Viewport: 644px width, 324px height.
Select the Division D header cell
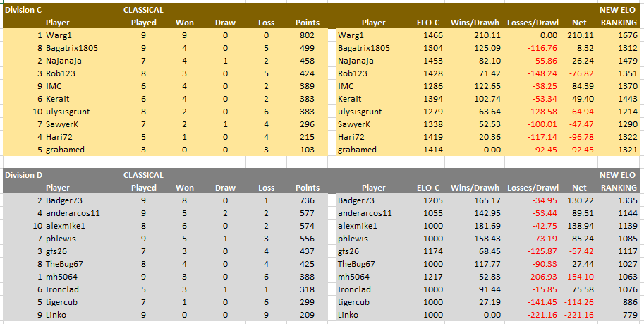pyautogui.click(x=23, y=175)
